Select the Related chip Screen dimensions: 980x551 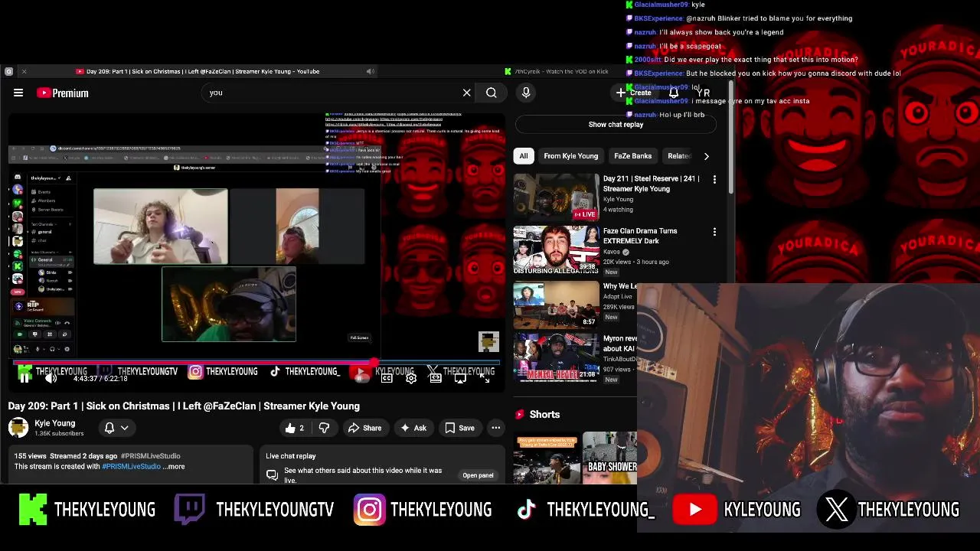pyautogui.click(x=679, y=156)
